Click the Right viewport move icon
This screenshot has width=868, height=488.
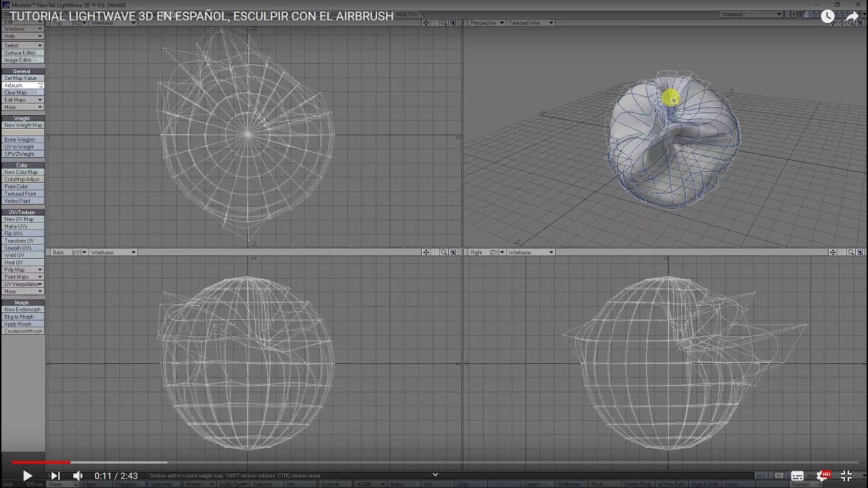tap(833, 252)
